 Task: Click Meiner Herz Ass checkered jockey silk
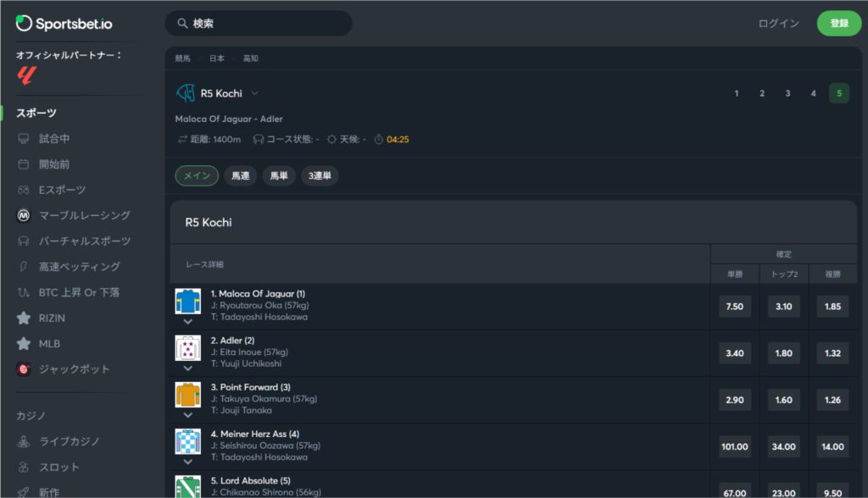(187, 441)
